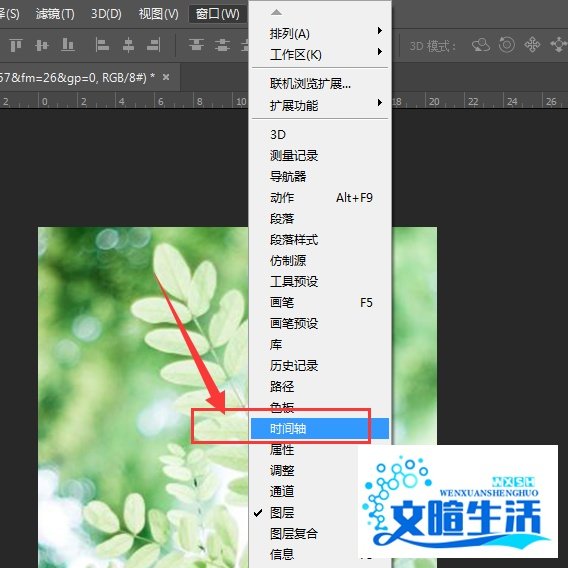Open the 路径 panel
The width and height of the screenshot is (568, 568).
(320, 387)
